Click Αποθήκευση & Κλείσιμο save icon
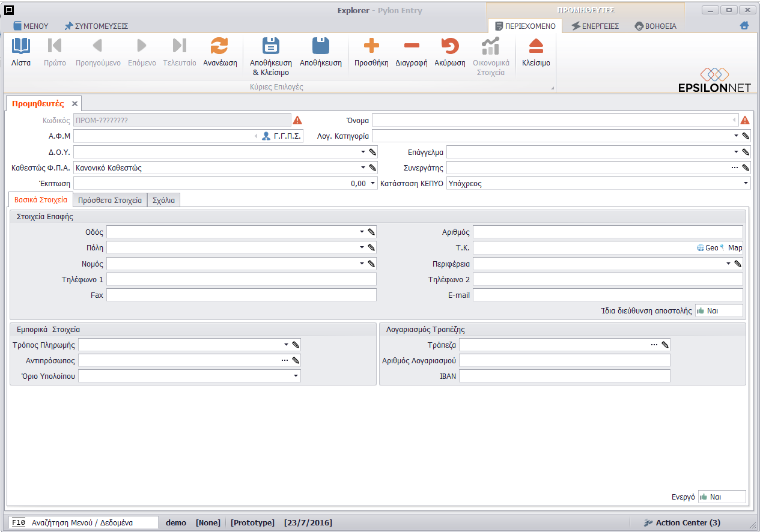The height and width of the screenshot is (532, 760). tap(271, 46)
